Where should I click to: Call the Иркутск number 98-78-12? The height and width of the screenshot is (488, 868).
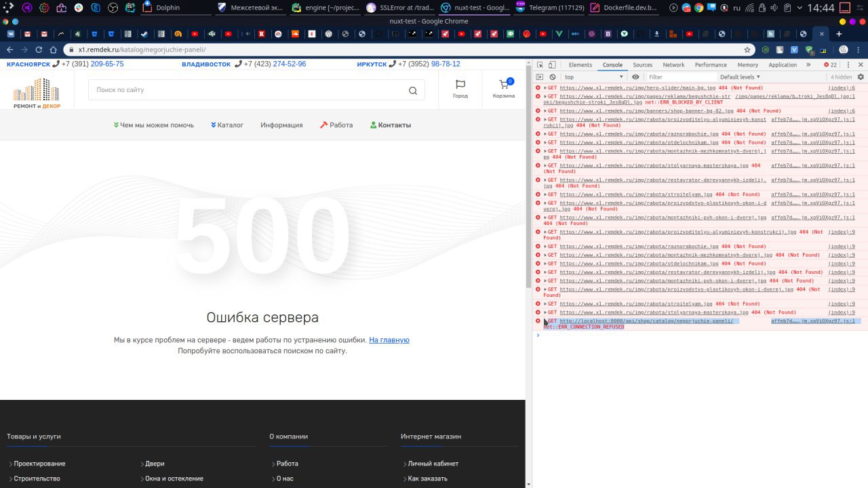tap(446, 64)
